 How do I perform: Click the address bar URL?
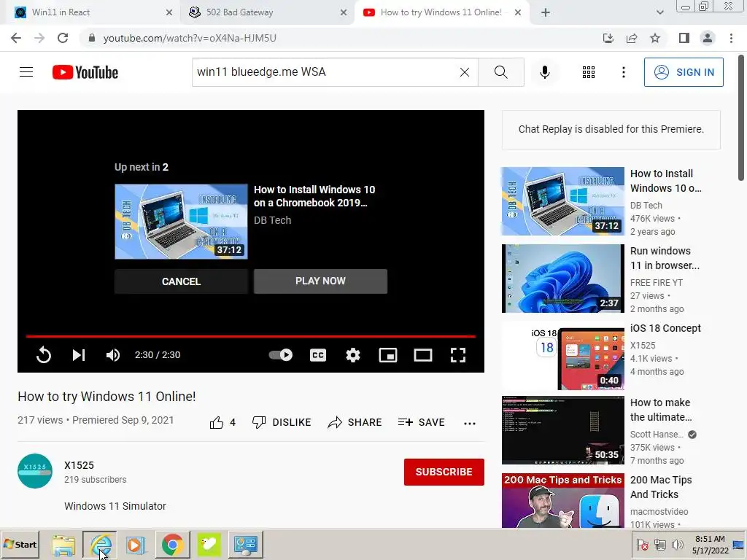[190, 38]
